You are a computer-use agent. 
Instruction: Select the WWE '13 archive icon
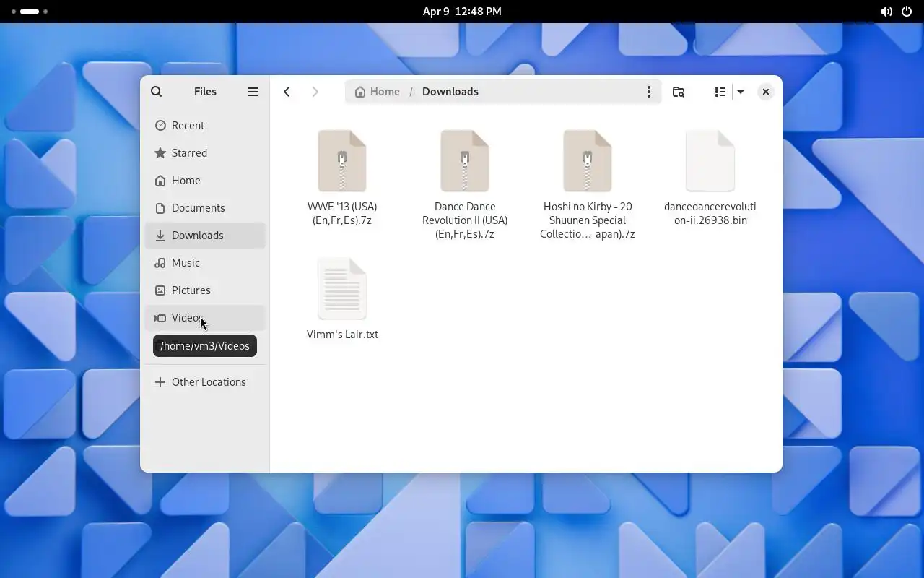tap(342, 161)
